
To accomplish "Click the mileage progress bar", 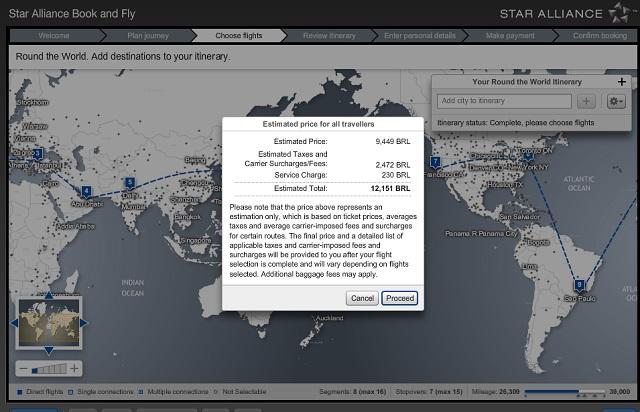I will (565, 392).
